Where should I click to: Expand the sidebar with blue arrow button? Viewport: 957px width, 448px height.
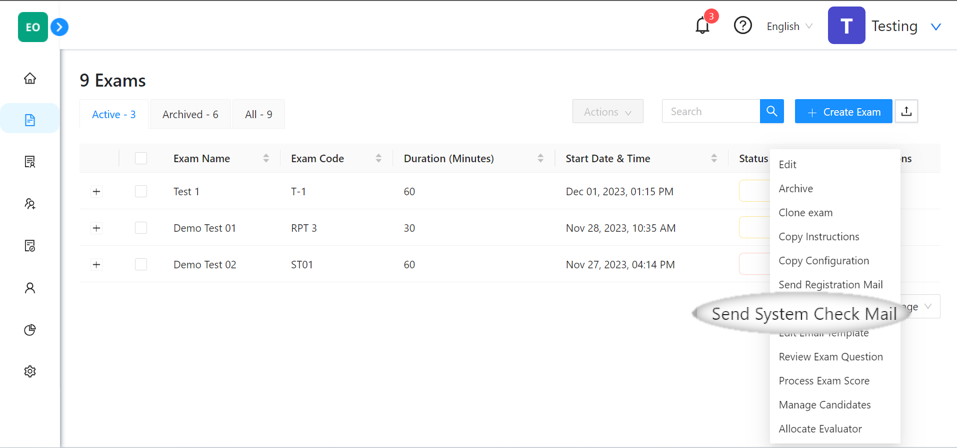pos(59,27)
